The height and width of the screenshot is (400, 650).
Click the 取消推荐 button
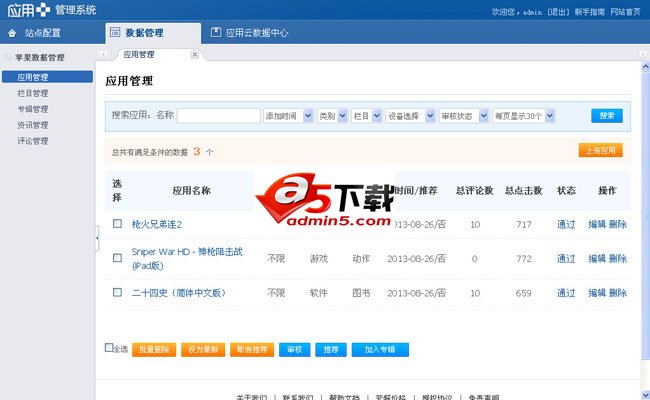click(x=252, y=349)
